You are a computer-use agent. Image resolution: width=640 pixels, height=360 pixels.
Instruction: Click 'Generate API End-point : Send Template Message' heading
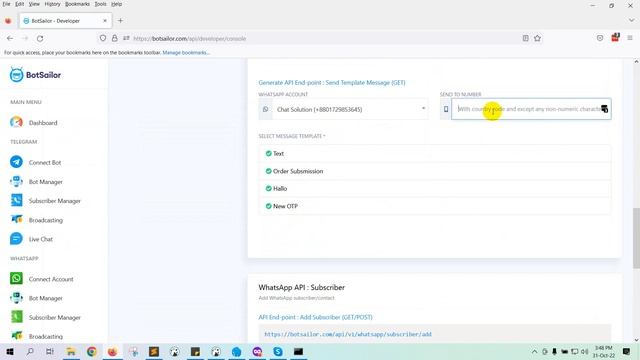pos(332,82)
